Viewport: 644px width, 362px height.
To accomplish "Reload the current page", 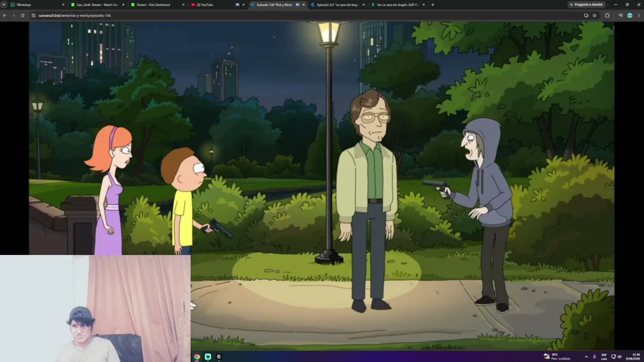I will tap(23, 16).
